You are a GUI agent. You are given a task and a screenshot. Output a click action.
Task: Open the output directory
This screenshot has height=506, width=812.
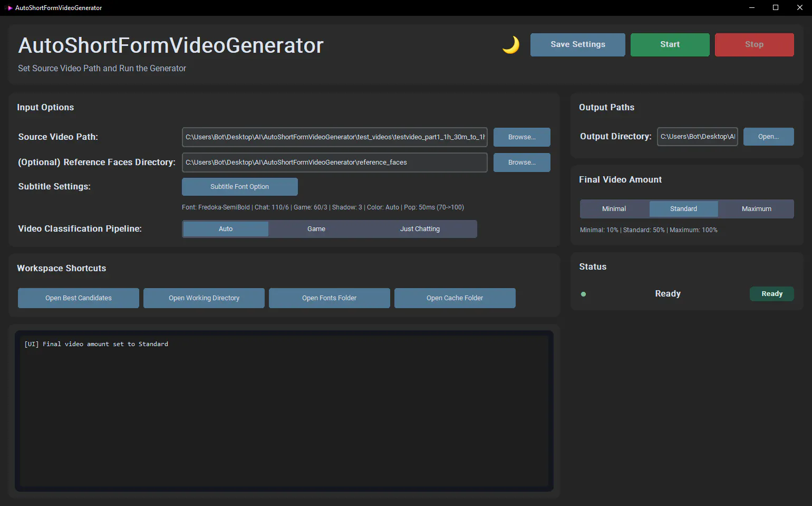coord(769,137)
